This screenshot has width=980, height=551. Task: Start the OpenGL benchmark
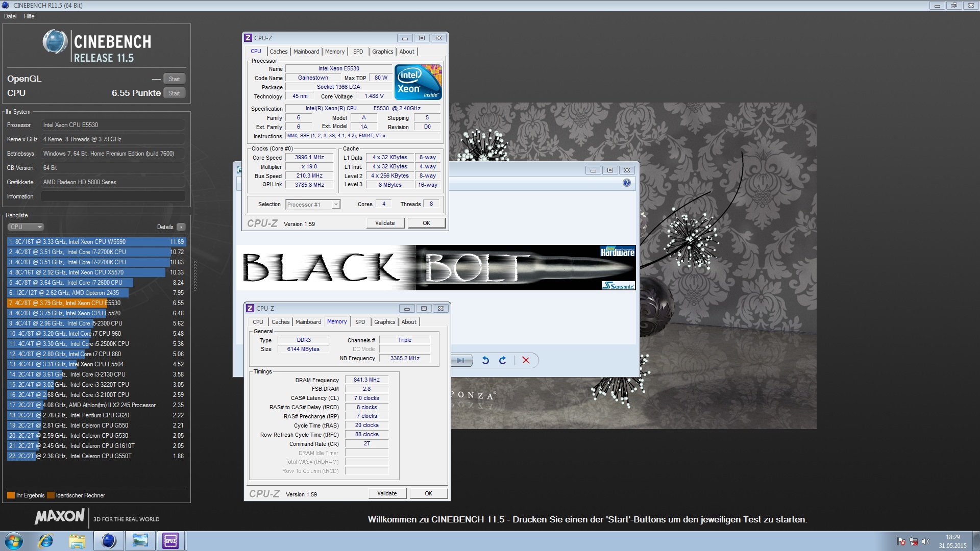pyautogui.click(x=175, y=79)
